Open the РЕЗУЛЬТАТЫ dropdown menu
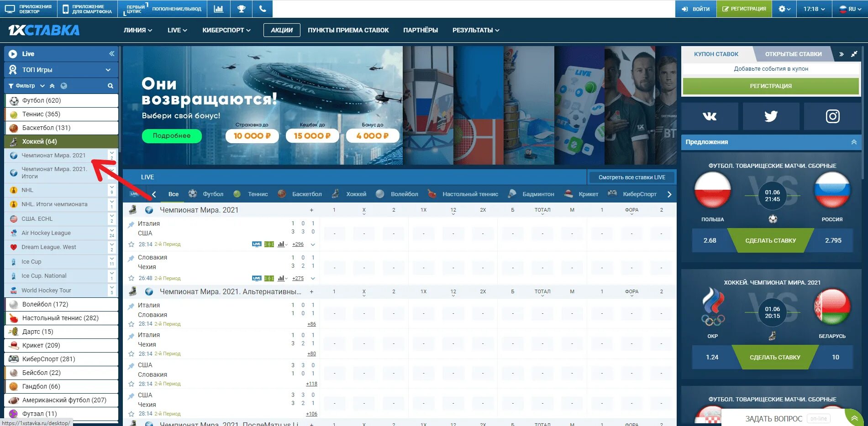This screenshot has height=426, width=868. 476,30
